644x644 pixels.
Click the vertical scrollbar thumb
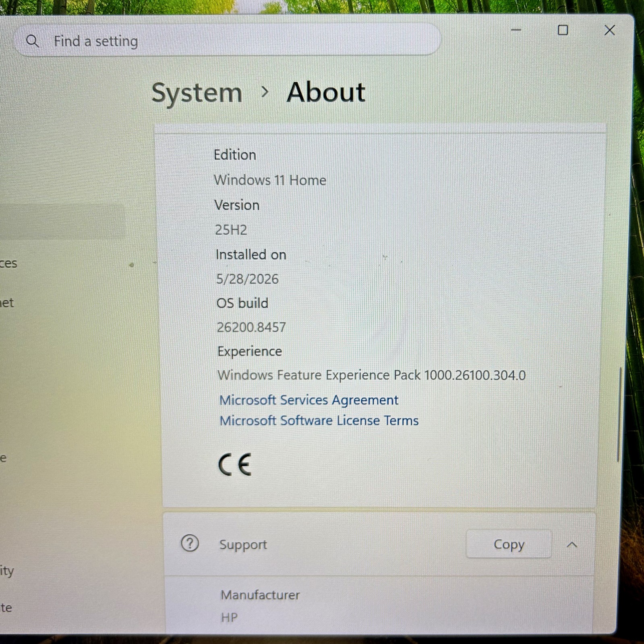(x=619, y=415)
